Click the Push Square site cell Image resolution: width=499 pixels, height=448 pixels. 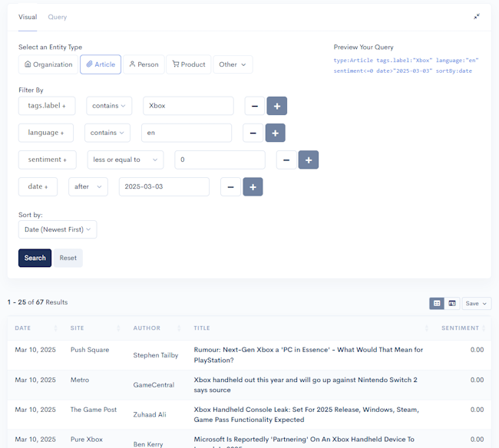(90, 350)
